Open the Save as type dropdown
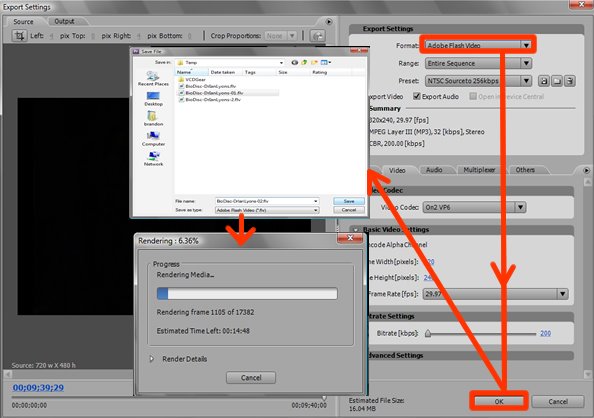Viewport: 594px width, 418px height. 267,210
